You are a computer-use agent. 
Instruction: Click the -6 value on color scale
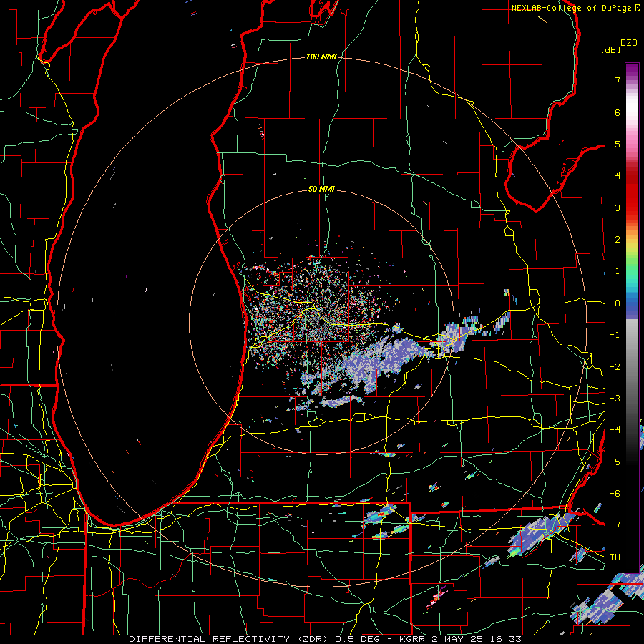pos(615,494)
